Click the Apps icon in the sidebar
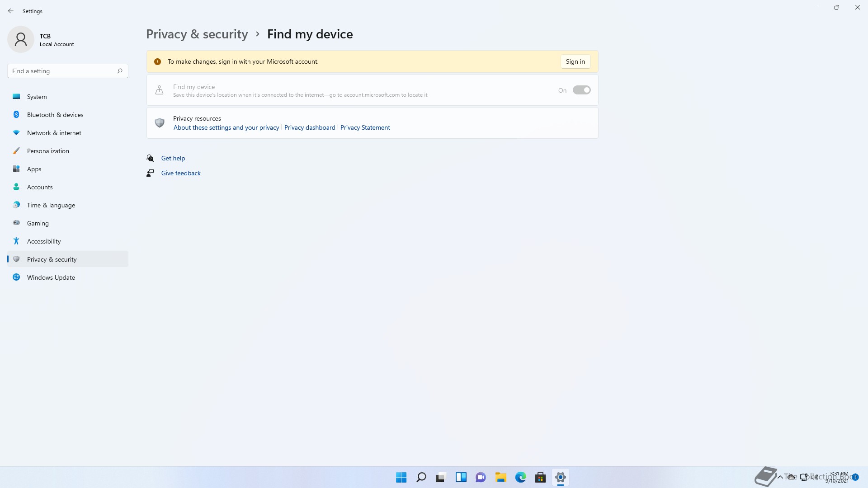Screen dimensions: 868x488 click(x=16, y=169)
